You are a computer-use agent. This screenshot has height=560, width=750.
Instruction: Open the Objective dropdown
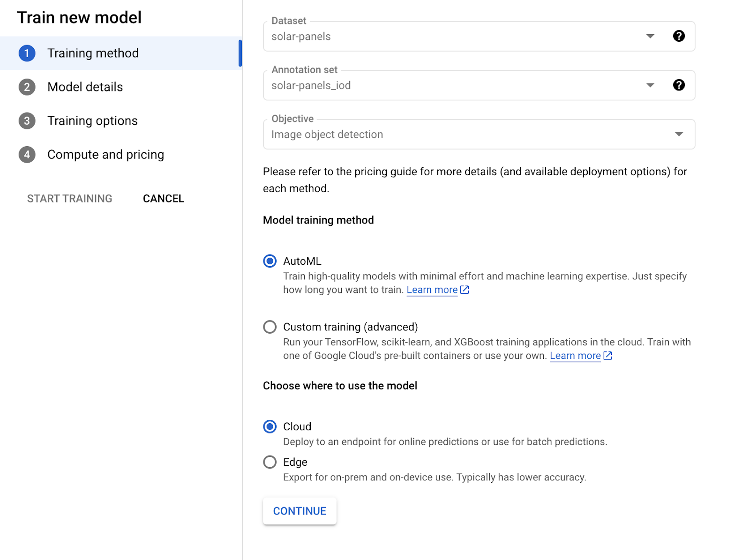click(x=678, y=134)
